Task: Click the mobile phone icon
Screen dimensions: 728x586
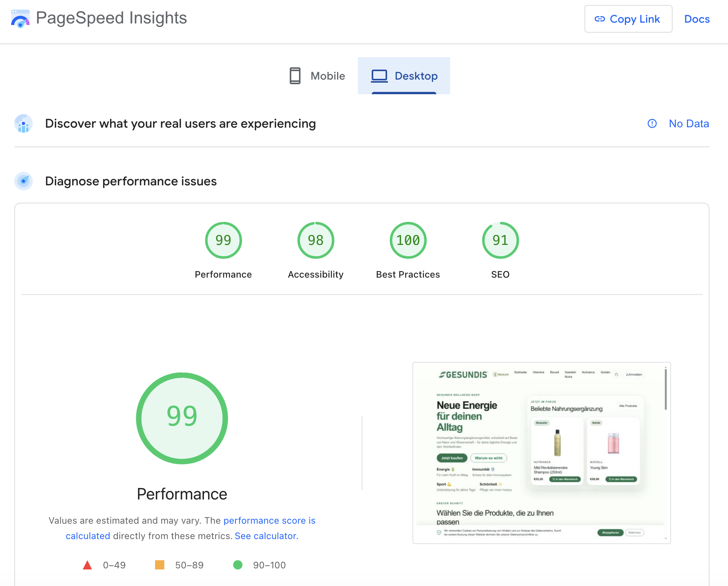Action: (295, 76)
